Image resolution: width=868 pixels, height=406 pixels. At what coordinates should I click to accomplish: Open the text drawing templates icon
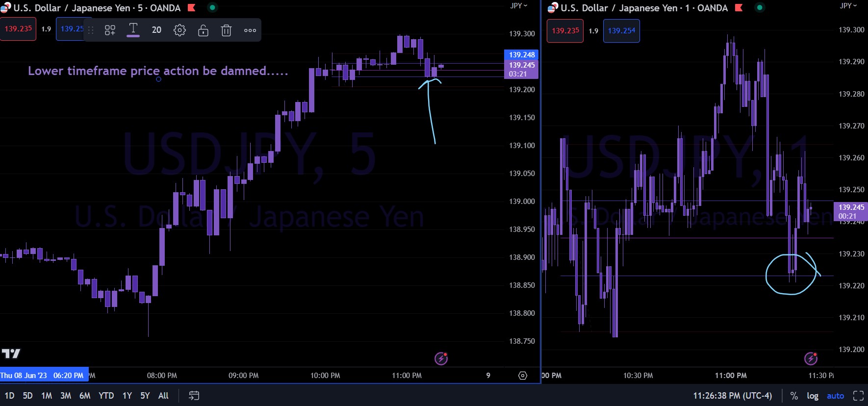tap(110, 30)
